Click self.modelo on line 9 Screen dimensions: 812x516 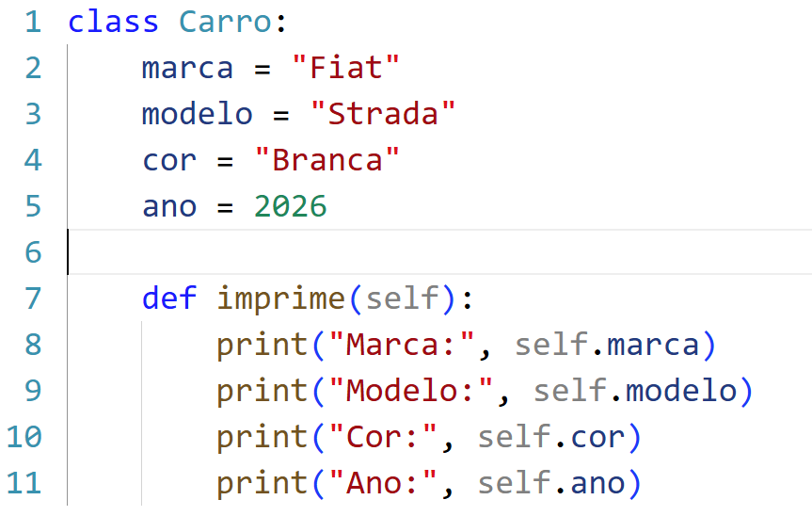pos(635,390)
